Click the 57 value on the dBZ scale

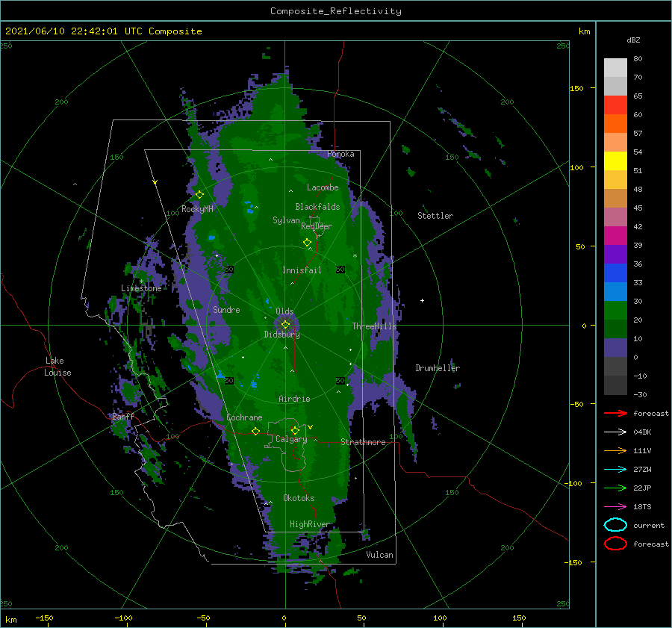(x=638, y=133)
